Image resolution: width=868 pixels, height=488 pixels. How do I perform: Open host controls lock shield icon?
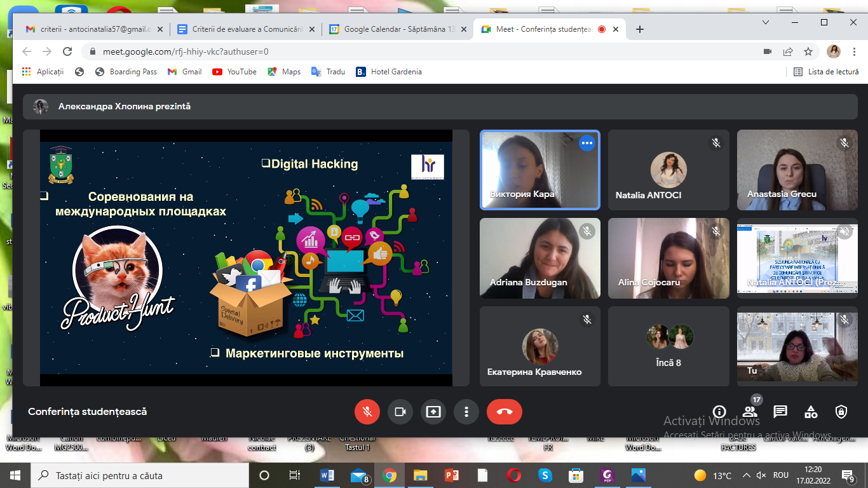[841, 412]
